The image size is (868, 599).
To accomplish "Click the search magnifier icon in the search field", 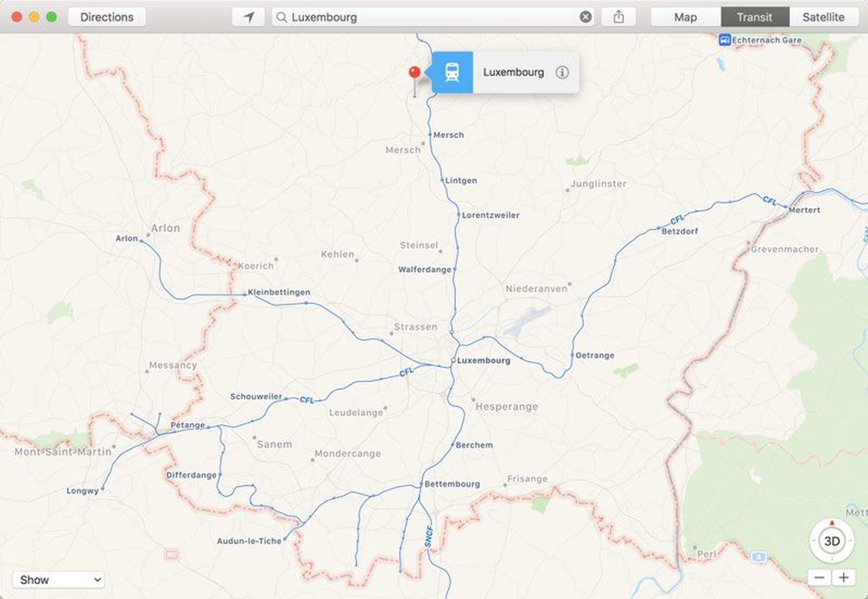I will pos(283,17).
